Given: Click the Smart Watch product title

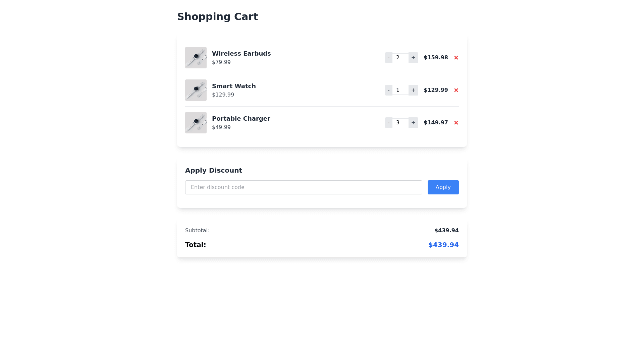Looking at the screenshot, I should point(234,86).
